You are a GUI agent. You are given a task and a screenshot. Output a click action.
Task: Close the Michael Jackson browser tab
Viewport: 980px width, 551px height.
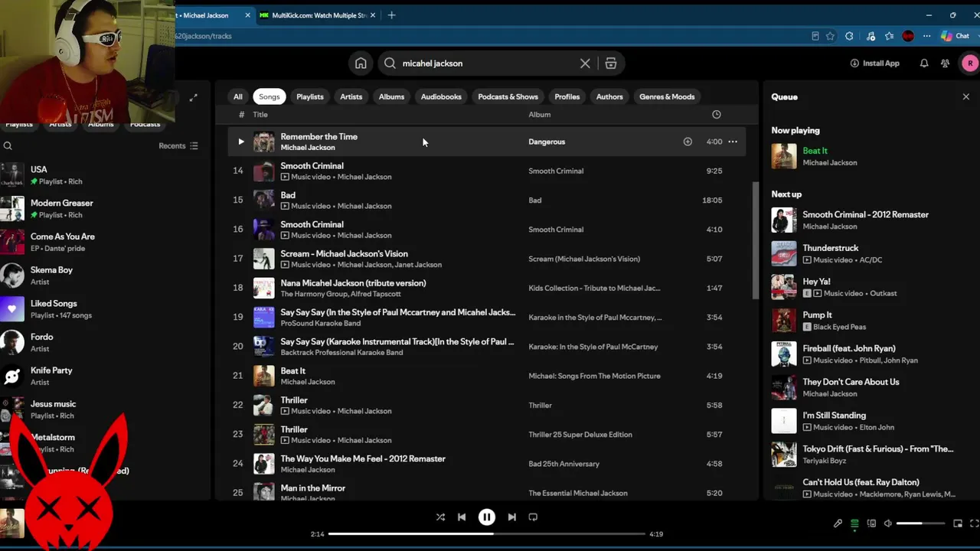coord(247,15)
